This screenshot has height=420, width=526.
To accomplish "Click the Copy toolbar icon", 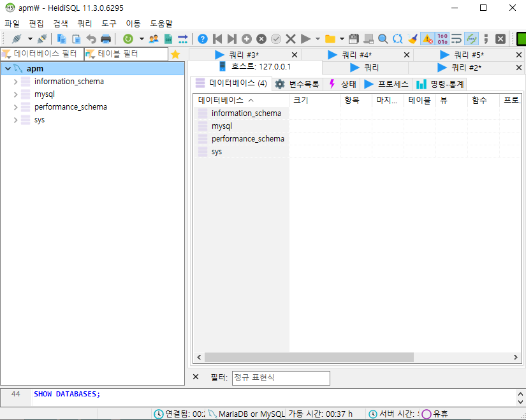I will click(61, 39).
